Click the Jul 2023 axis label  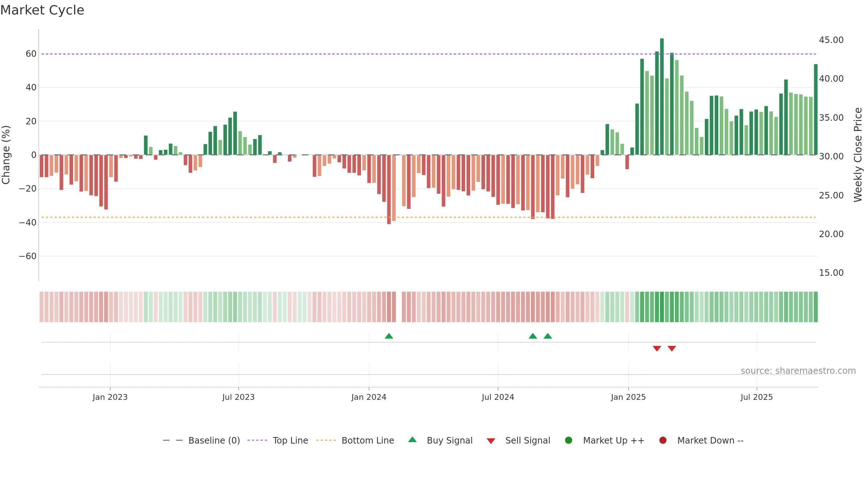pyautogui.click(x=238, y=397)
